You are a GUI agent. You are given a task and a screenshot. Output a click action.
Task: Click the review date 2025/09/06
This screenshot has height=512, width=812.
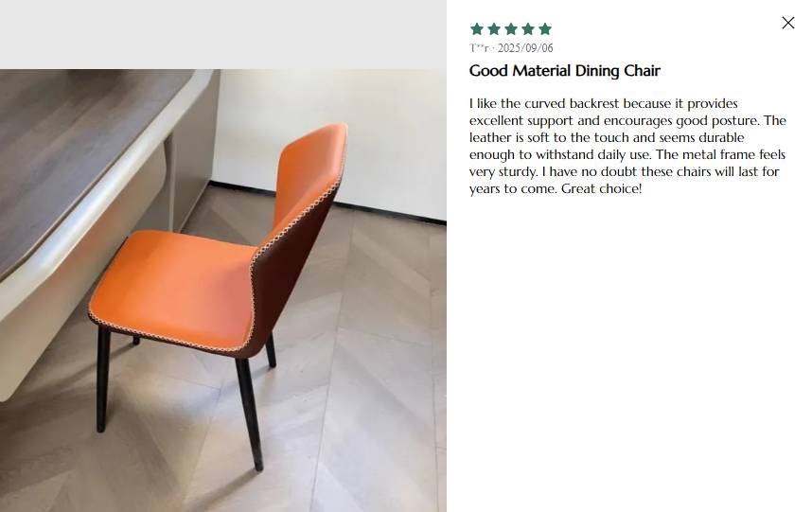pyautogui.click(x=525, y=48)
